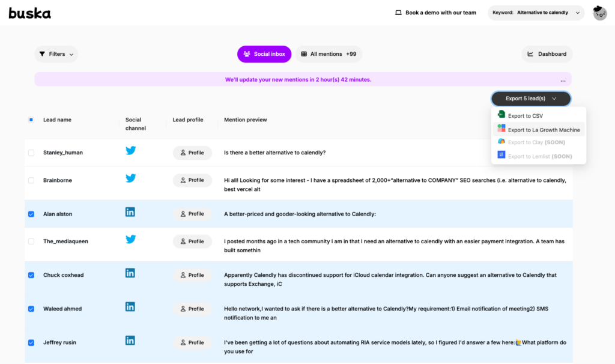Click Book a demo with our team

pos(436,13)
